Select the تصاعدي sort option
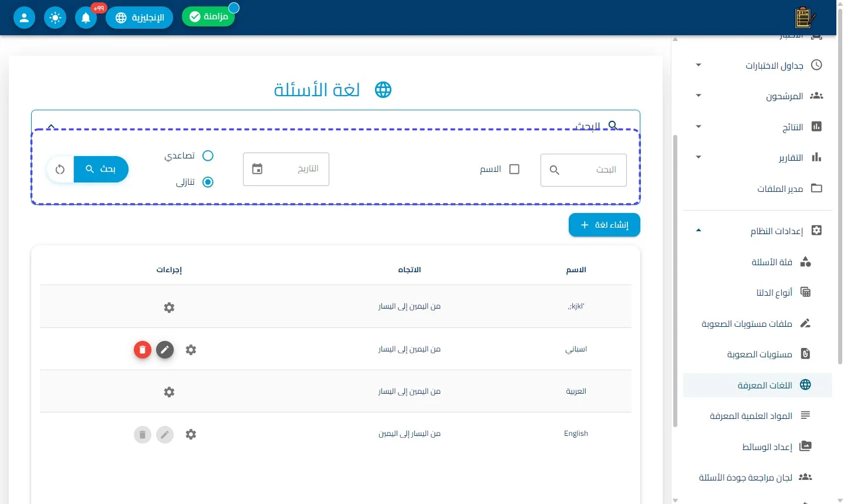The image size is (844, 504). pyautogui.click(x=208, y=155)
